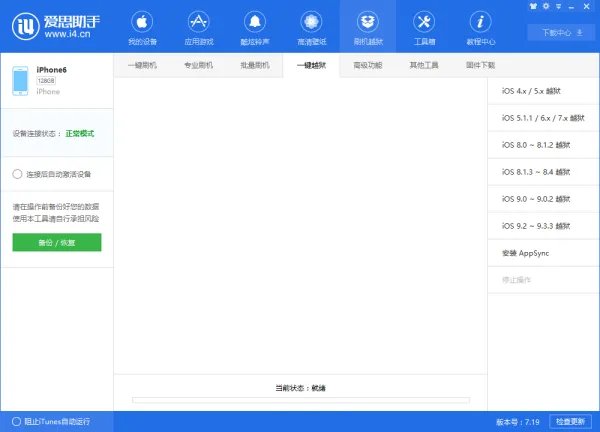
Task: Click the www.i4.cn website text
Action: click(67, 34)
